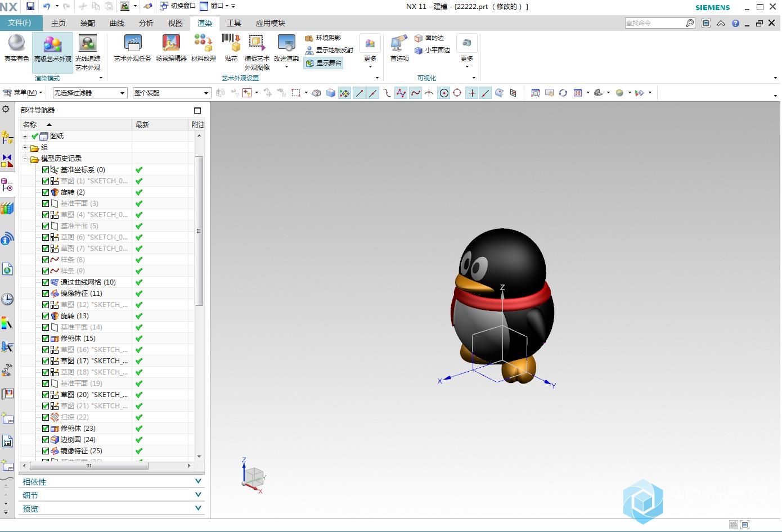This screenshot has width=782, height=532.
Task: Toggle checkbox for 镜像特征 (11)
Action: tap(46, 294)
